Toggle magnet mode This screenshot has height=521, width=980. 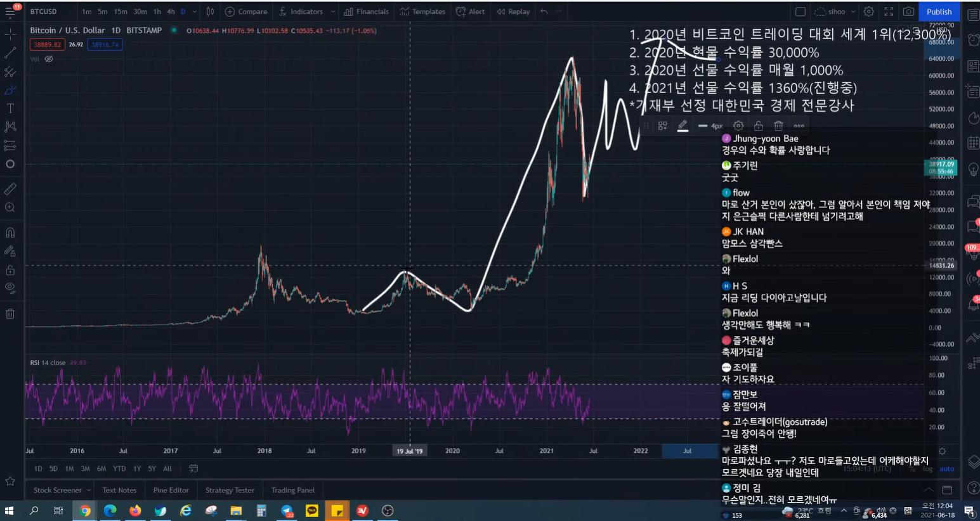pyautogui.click(x=10, y=233)
